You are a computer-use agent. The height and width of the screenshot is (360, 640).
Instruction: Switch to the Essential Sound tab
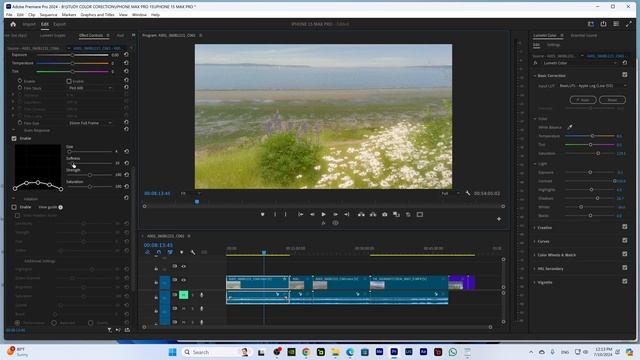[x=584, y=36]
